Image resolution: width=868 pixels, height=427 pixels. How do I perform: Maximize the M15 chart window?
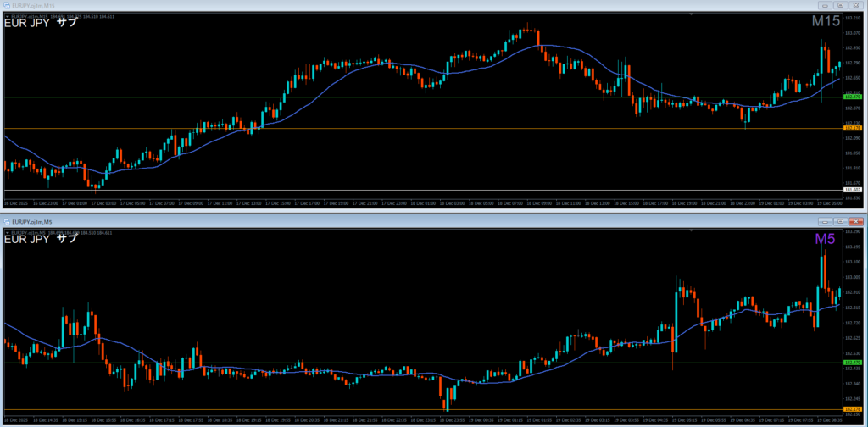838,5
